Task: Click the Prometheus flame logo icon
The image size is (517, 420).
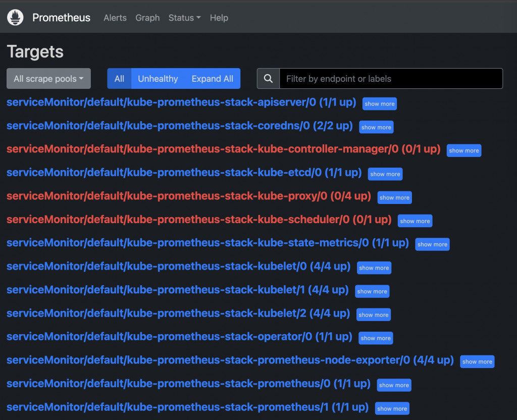Action: 15,18
